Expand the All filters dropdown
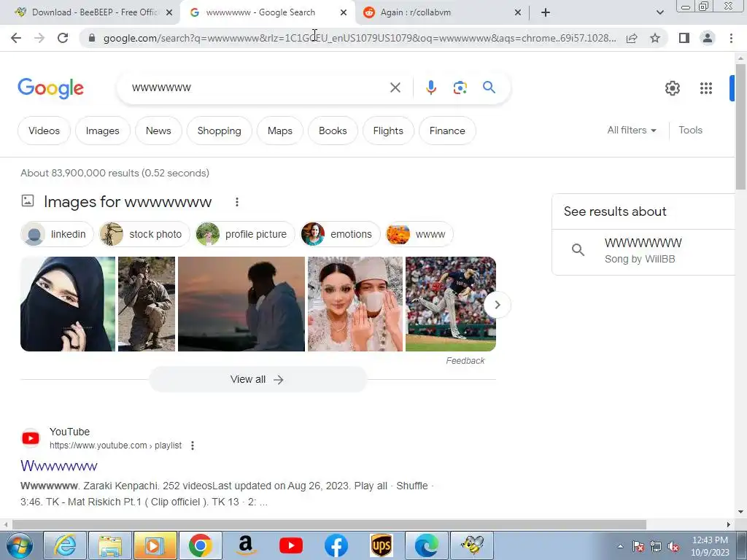The height and width of the screenshot is (560, 747). click(632, 130)
